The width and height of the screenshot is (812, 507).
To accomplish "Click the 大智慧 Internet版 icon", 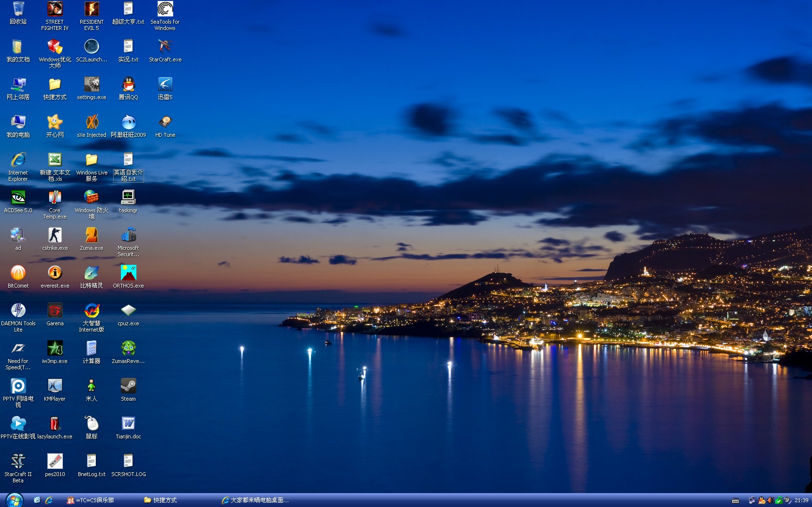I will point(91,318).
